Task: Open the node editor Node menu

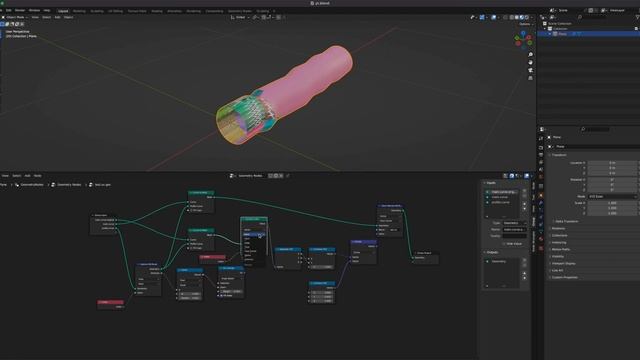Action: [x=38, y=176]
